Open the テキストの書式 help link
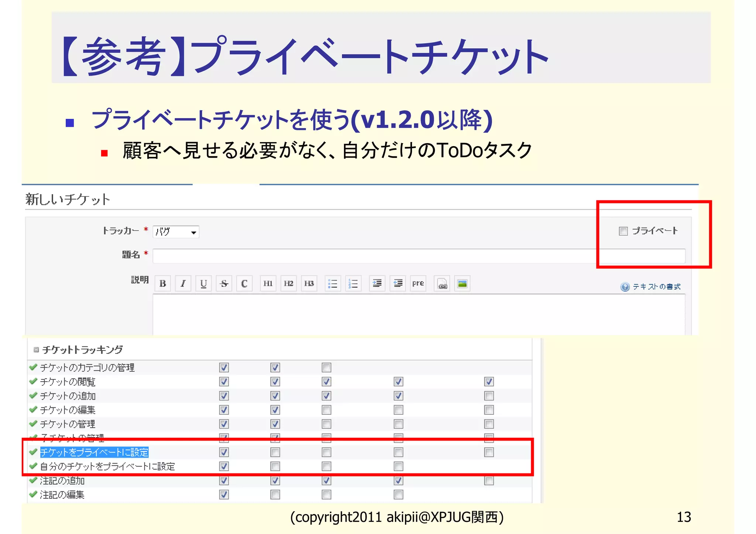756x534 pixels. (656, 287)
